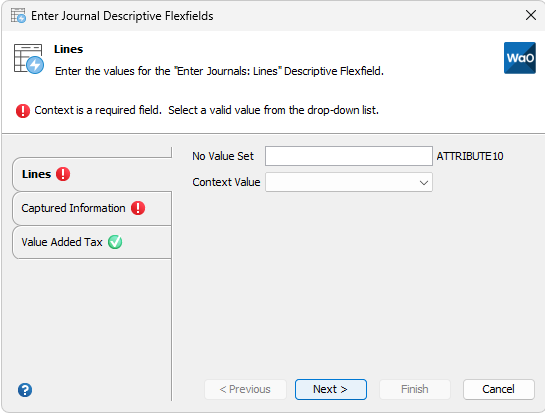Screen dimensions: 545x413
Task: Focus the No Value Set input field
Action: (349, 156)
